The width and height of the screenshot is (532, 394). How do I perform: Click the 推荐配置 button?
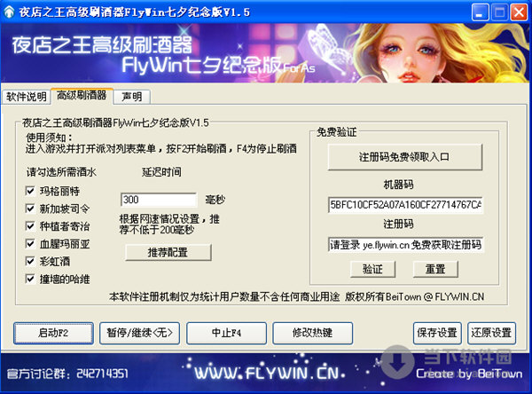168,252
